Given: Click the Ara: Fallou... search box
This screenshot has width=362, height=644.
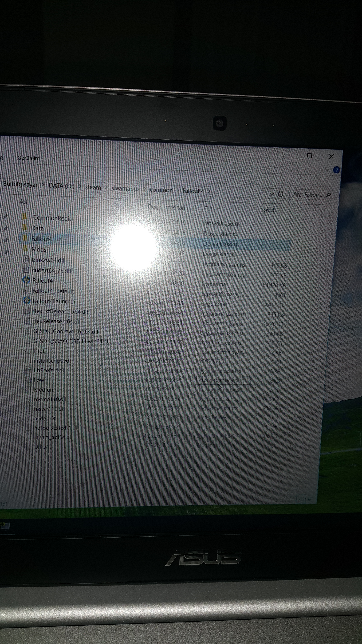Looking at the screenshot, I should tap(312, 195).
